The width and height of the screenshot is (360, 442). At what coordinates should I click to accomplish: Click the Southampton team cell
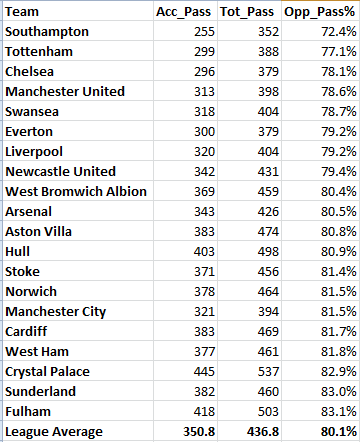coord(78,32)
